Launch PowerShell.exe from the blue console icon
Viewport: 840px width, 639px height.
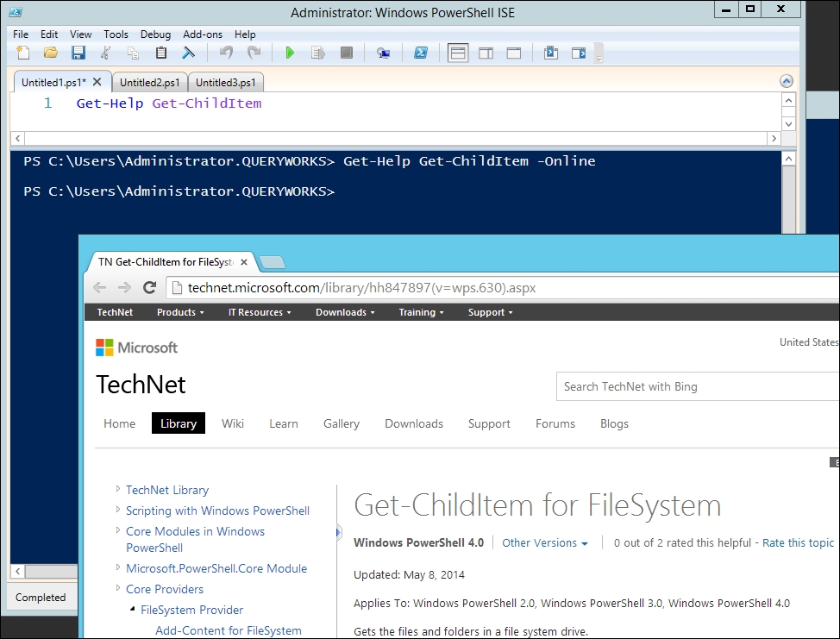pyautogui.click(x=421, y=53)
